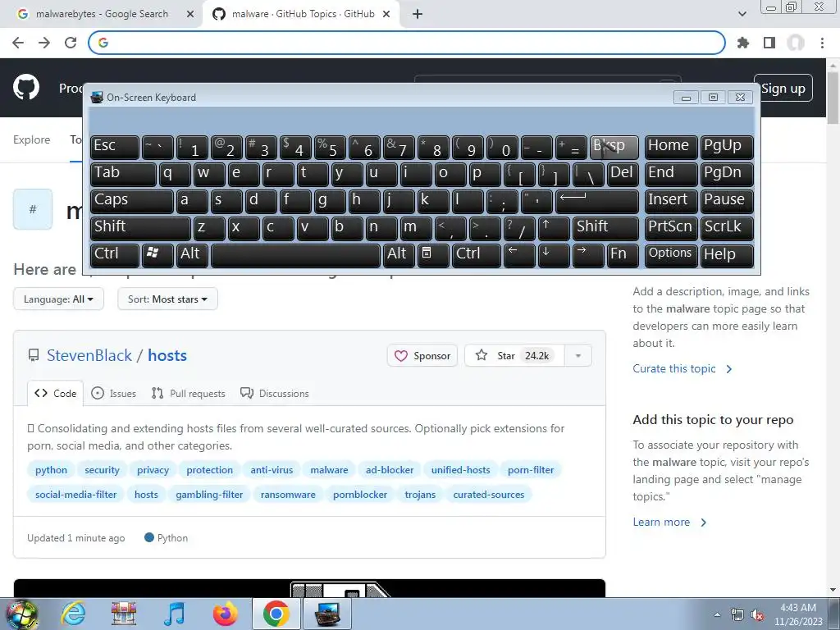Switch to the Code tab of hosts
This screenshot has height=630, width=840.
coord(55,393)
